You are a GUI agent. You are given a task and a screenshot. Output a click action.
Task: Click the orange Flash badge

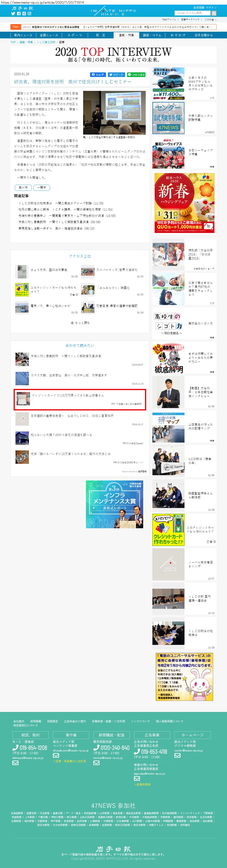(15, 27)
